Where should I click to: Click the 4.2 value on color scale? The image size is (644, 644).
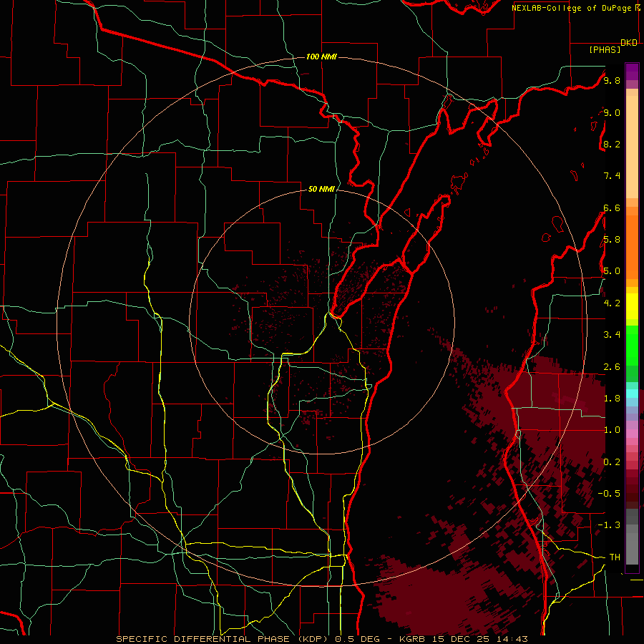tap(612, 303)
